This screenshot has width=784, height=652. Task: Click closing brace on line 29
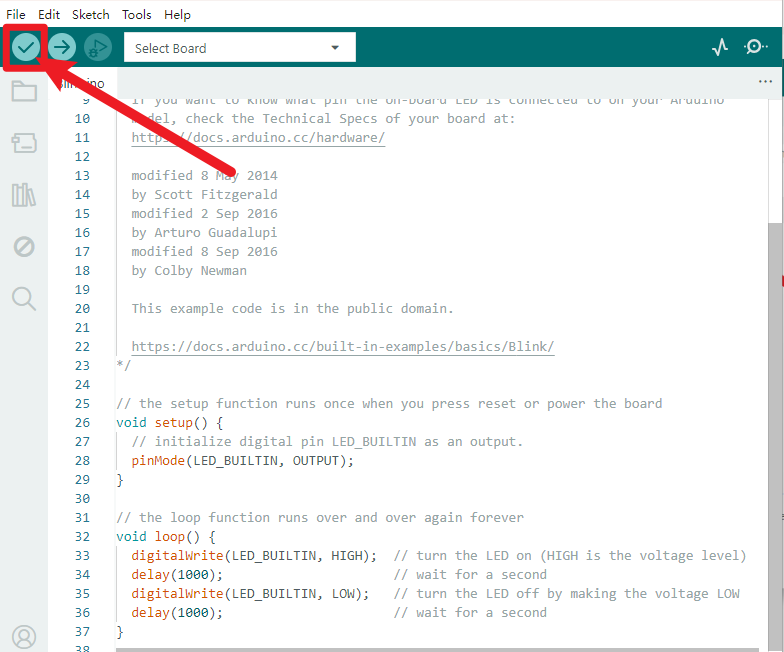(120, 480)
